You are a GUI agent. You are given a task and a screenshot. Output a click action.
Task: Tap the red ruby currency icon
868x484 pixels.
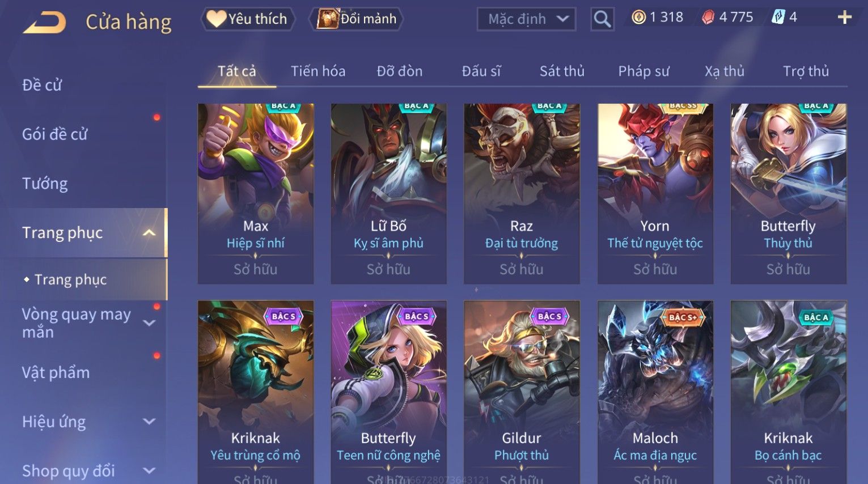708,18
